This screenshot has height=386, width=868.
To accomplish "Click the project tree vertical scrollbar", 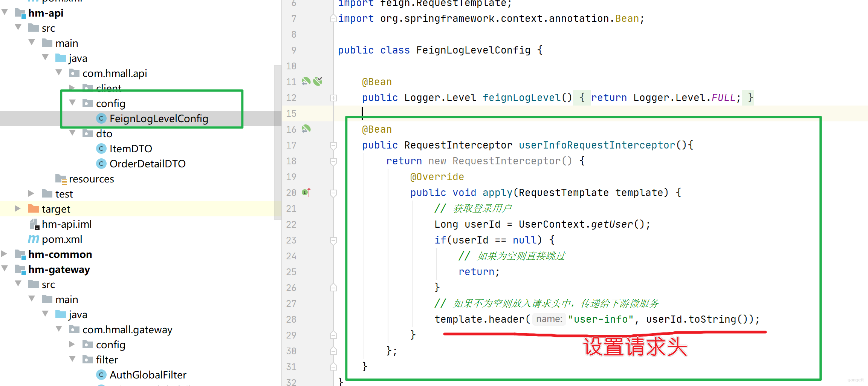I will pos(278,142).
